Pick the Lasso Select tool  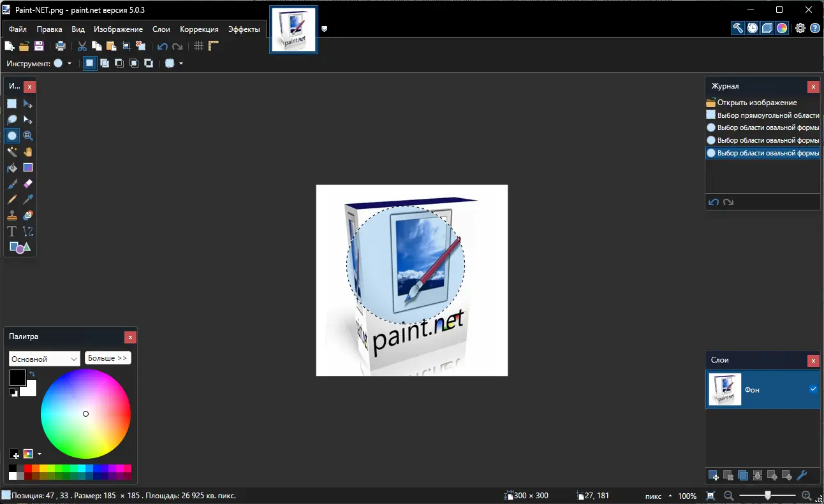[x=12, y=120]
